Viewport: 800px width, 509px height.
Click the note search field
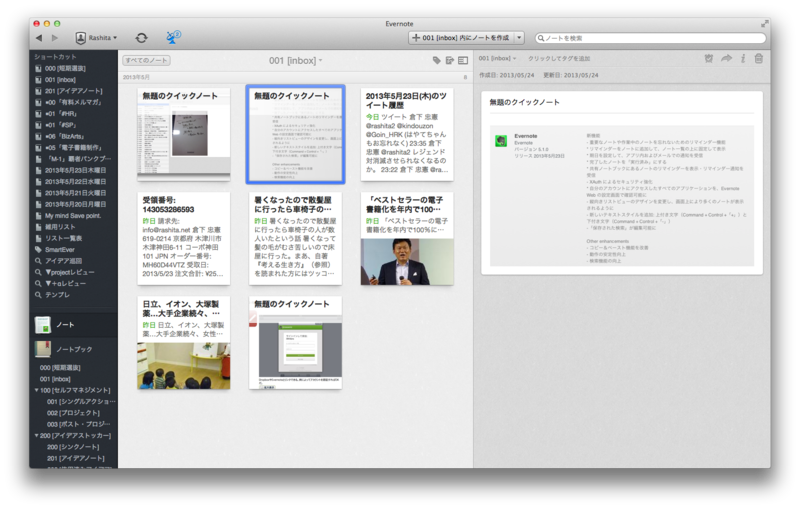[x=651, y=38]
